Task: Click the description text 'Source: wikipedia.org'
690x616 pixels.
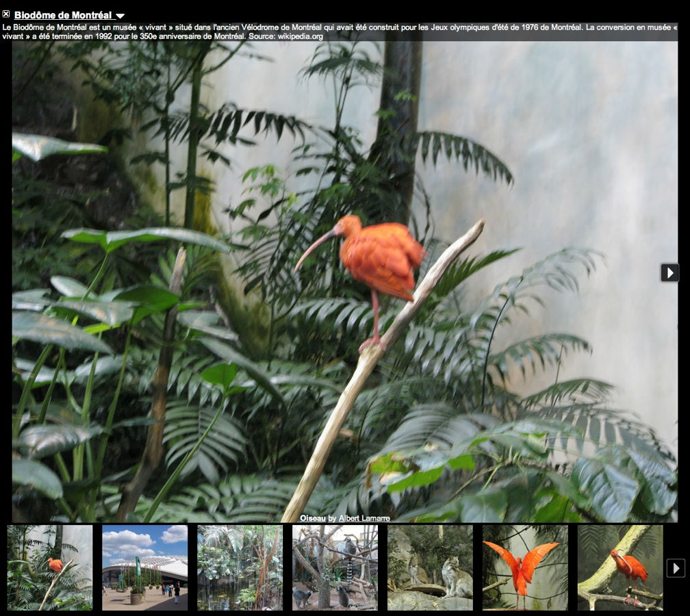Action: pyautogui.click(x=285, y=36)
